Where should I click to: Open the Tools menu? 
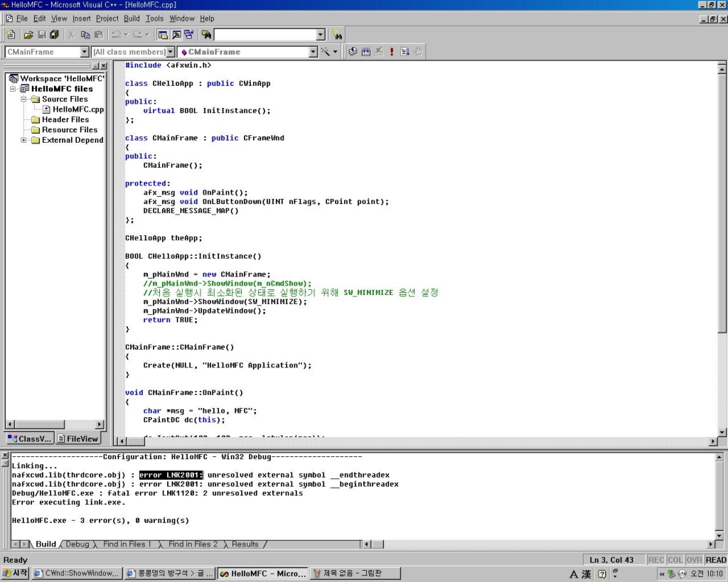point(154,18)
